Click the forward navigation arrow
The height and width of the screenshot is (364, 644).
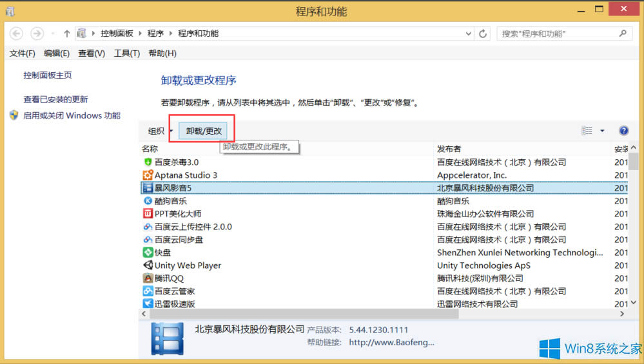[37, 34]
